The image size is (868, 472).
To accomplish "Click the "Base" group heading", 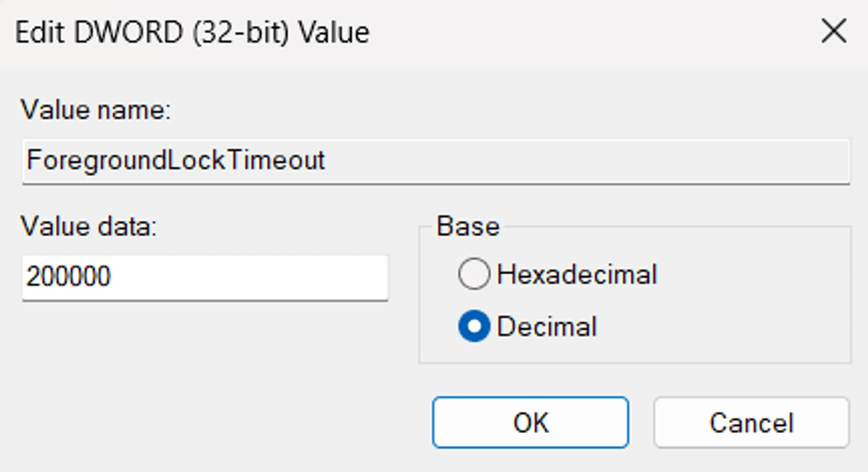I will point(468,226).
